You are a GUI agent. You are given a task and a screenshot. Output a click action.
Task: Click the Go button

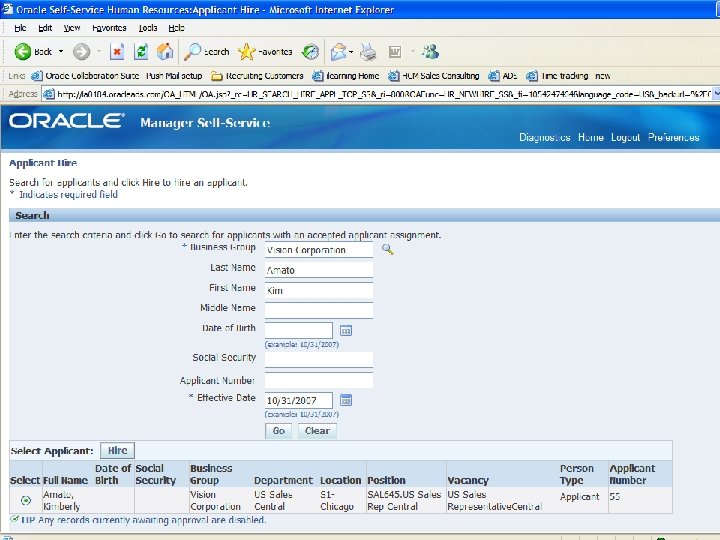(x=279, y=431)
